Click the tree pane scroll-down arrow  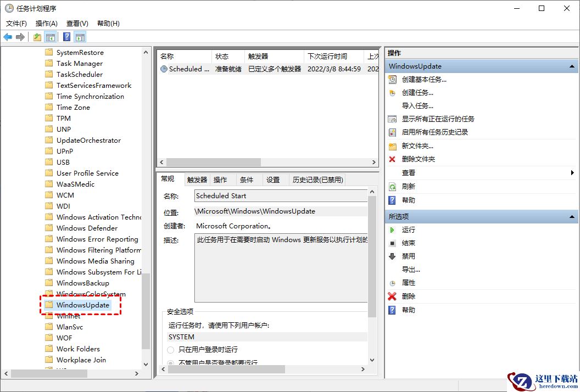146,364
